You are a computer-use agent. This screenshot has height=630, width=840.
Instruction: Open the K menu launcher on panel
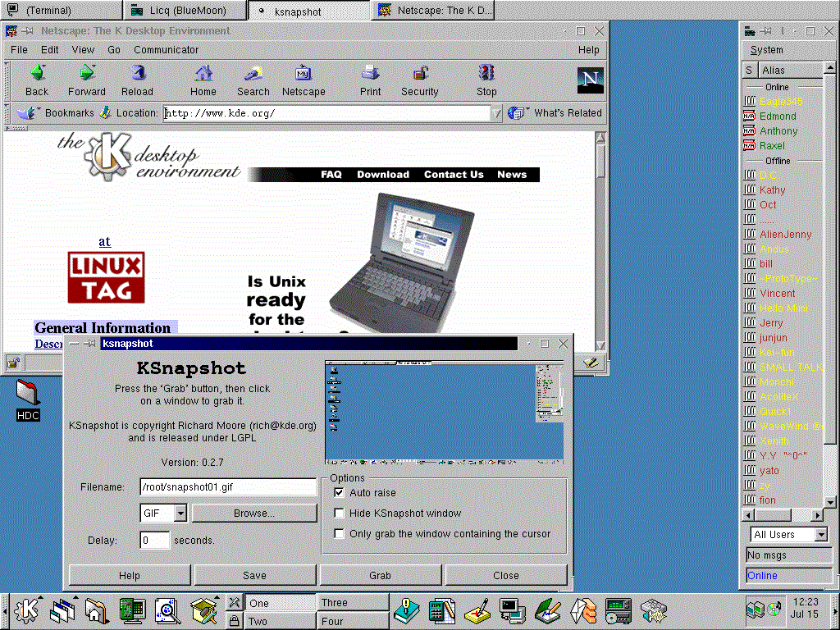point(28,609)
